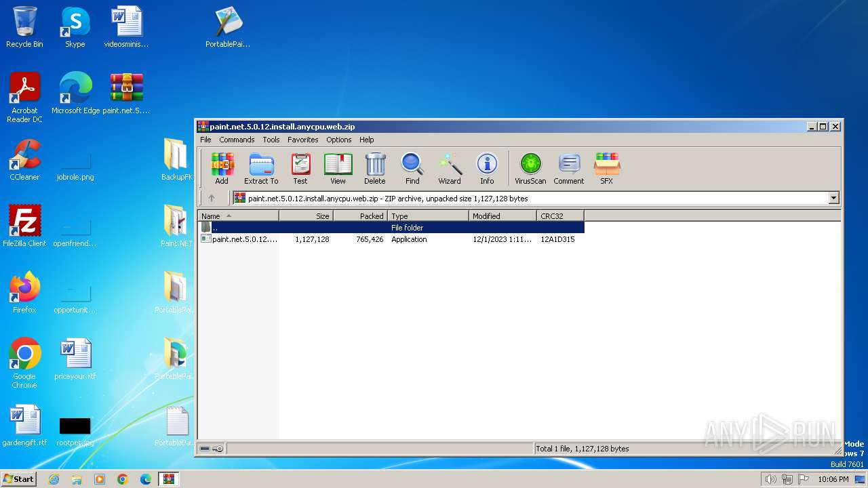This screenshot has height=488, width=868.
Task: Sort by Size column header
Action: (x=307, y=216)
